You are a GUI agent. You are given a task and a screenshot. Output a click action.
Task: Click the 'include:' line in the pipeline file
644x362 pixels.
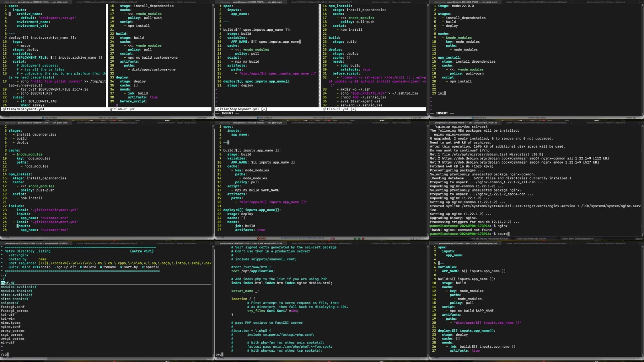tap(16, 206)
